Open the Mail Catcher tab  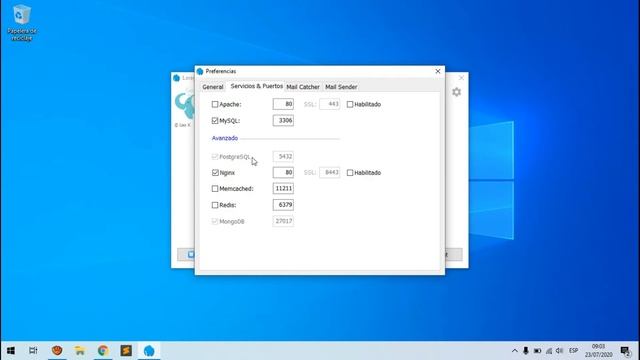tap(303, 87)
